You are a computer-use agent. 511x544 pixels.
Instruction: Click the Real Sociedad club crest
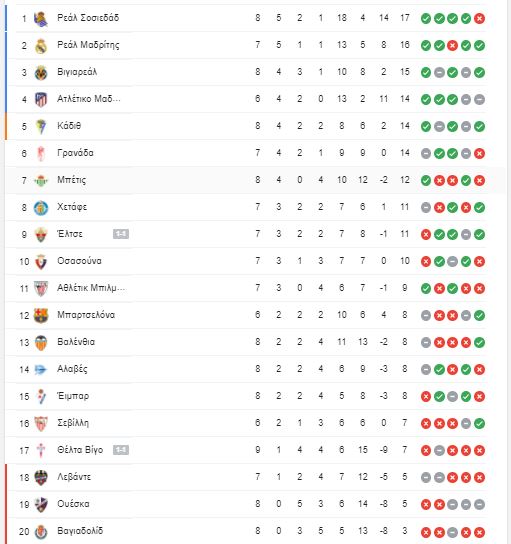point(41,19)
